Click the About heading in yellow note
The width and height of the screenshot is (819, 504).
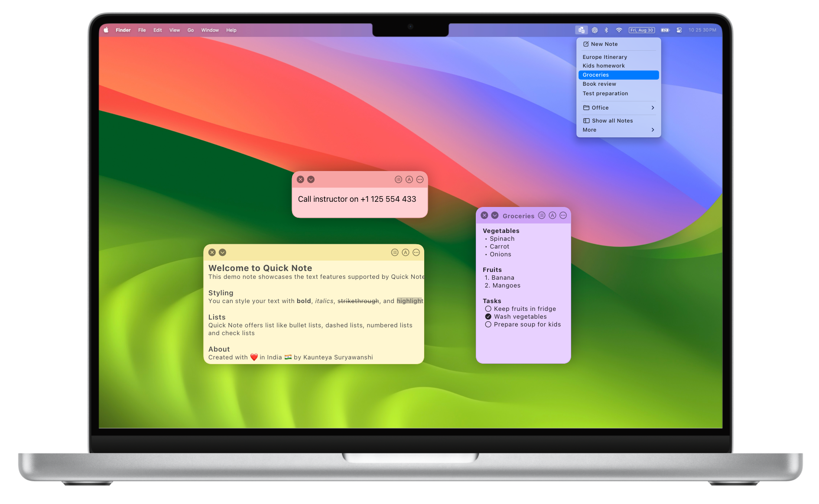point(219,349)
